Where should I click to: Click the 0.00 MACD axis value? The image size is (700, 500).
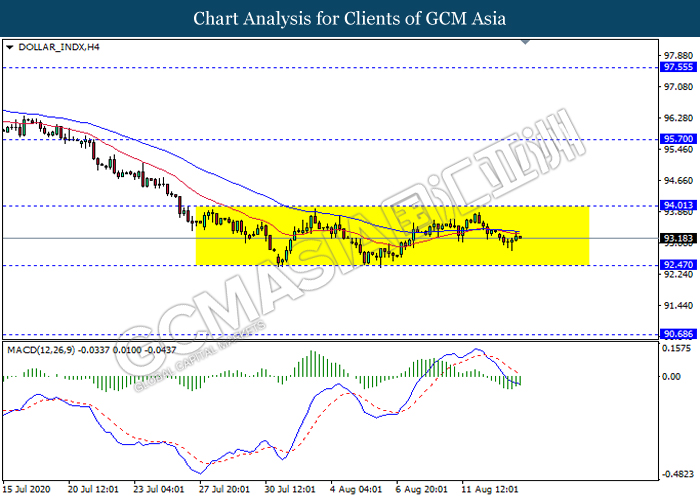tap(671, 377)
